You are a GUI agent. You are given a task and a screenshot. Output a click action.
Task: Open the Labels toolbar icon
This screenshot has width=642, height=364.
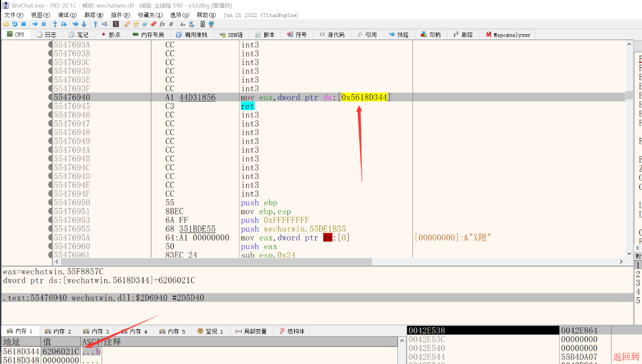(144, 24)
